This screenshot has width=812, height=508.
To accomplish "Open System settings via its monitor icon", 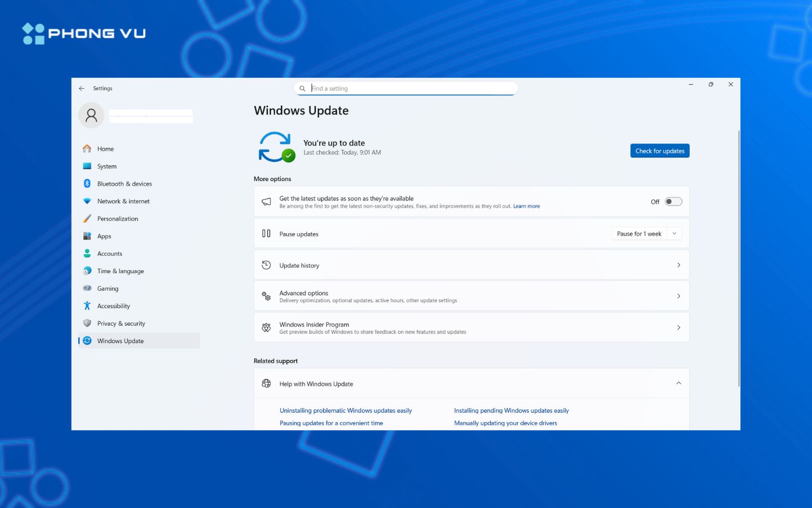I will pyautogui.click(x=87, y=166).
